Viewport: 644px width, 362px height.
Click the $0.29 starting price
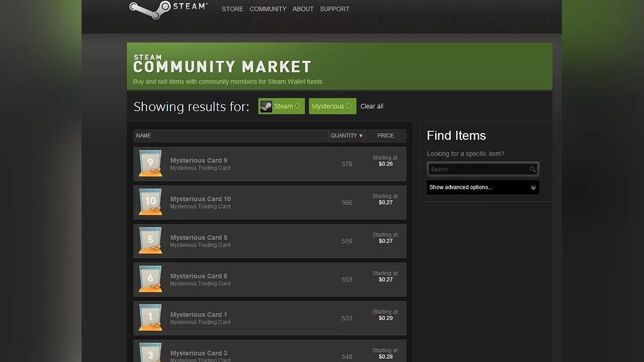385,319
